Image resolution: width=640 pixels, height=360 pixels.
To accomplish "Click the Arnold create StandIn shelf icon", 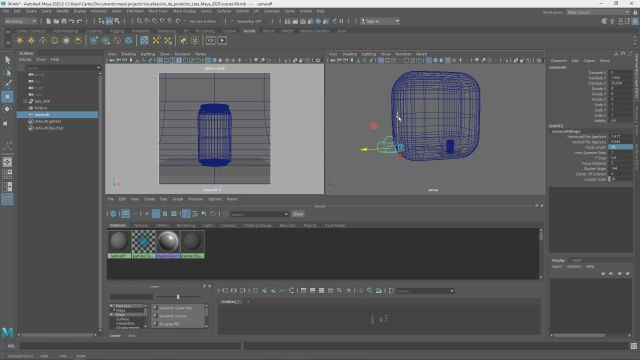I will [x=94, y=40].
